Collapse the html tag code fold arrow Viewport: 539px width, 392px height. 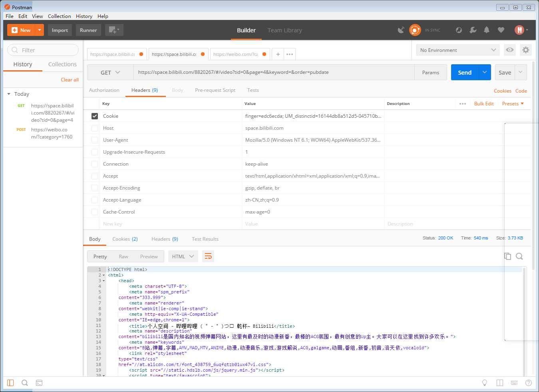pyautogui.click(x=104, y=275)
